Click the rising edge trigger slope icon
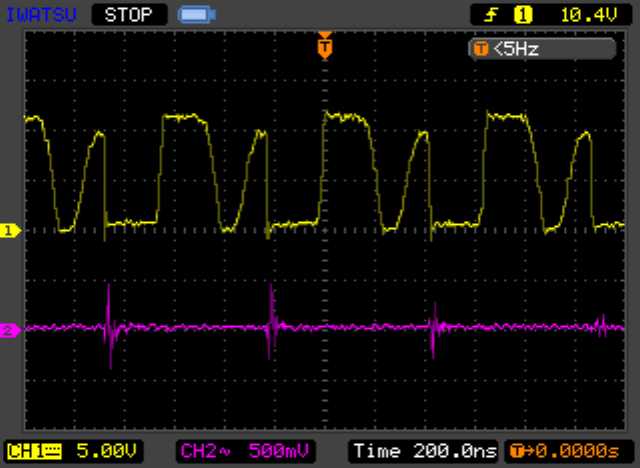The height and width of the screenshot is (468, 640). coord(491,16)
